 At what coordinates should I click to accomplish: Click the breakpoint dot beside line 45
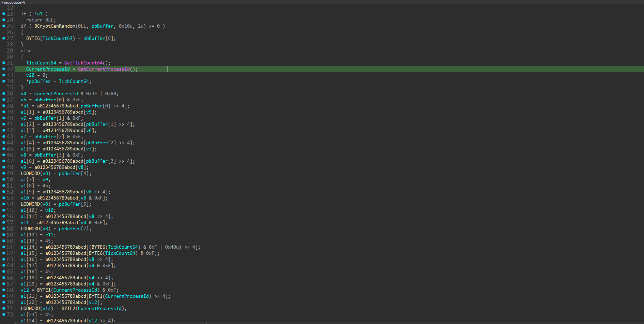[x=4, y=149]
